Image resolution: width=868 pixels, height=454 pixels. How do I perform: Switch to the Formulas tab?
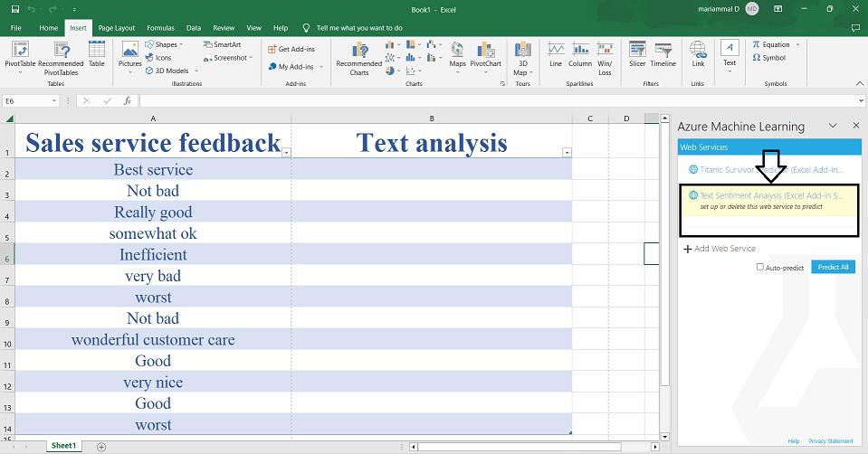coord(160,28)
